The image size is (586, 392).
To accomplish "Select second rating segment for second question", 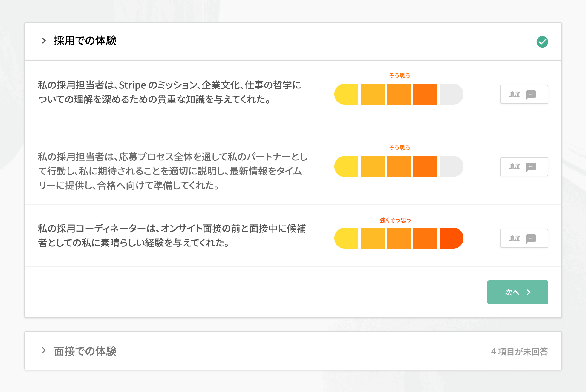I will (373, 166).
